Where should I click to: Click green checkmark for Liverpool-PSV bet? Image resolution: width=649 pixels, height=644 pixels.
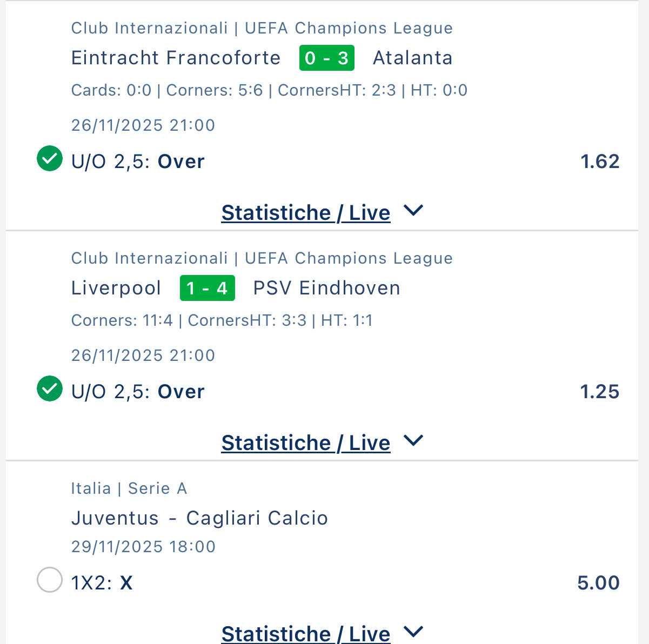coord(50,389)
